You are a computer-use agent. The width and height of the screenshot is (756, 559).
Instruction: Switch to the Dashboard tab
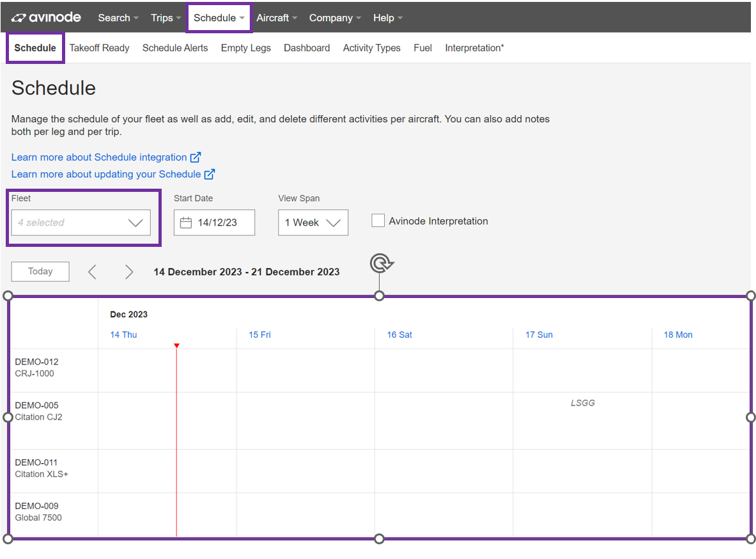[307, 48]
